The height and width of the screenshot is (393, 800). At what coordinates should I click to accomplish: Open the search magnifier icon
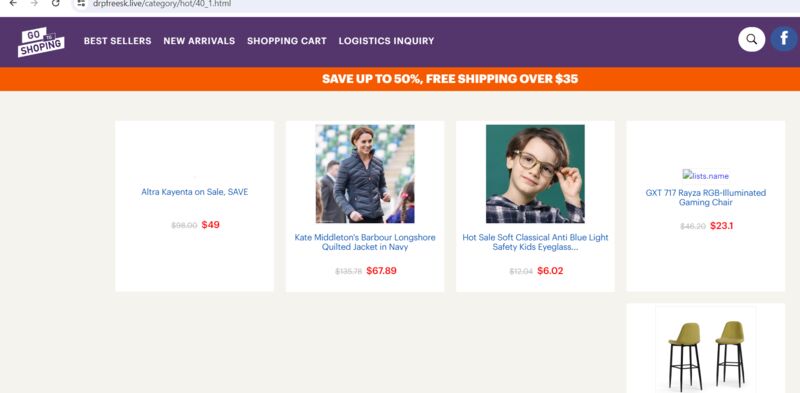(x=752, y=39)
